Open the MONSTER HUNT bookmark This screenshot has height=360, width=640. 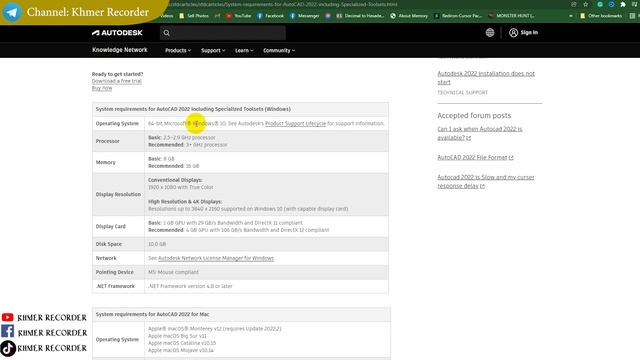point(511,16)
